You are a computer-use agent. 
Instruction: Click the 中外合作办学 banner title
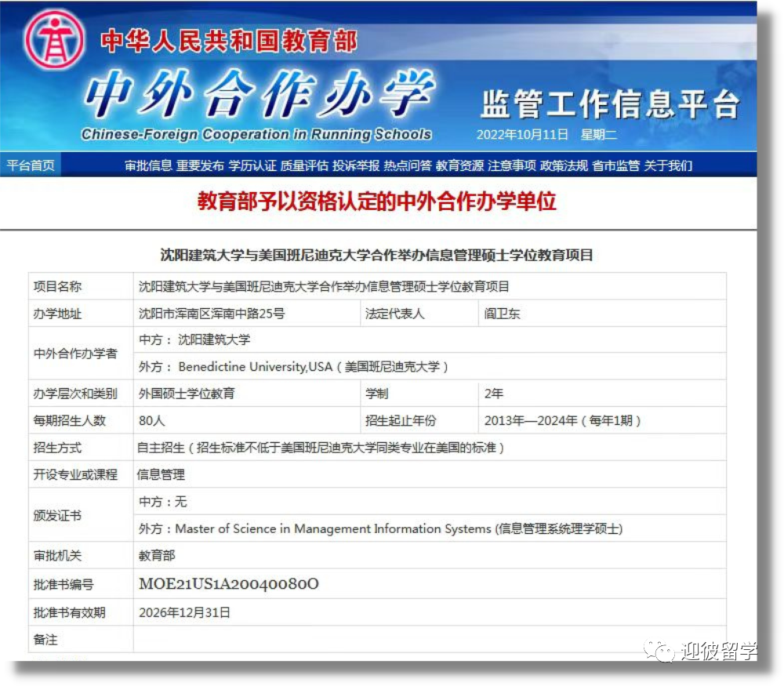260,93
